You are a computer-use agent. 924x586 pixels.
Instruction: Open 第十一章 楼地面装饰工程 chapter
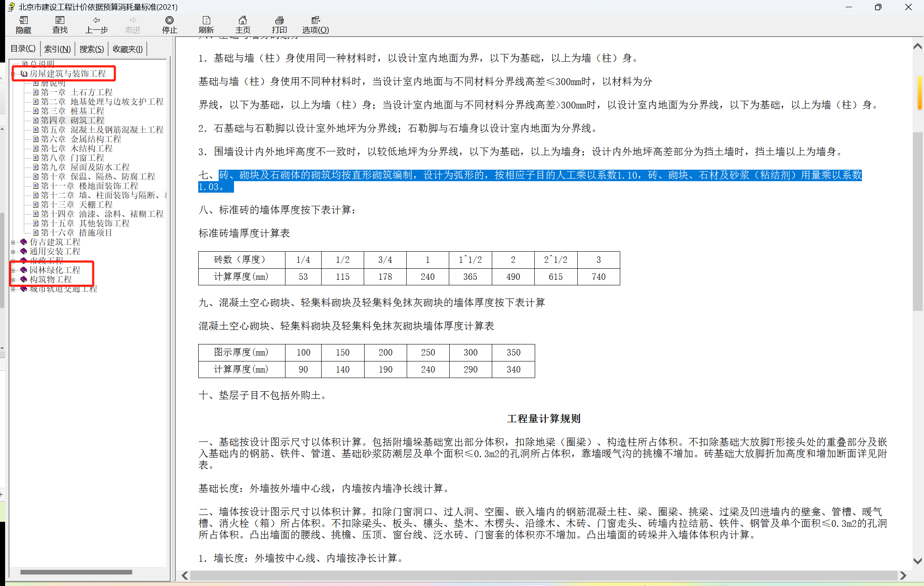pos(89,186)
